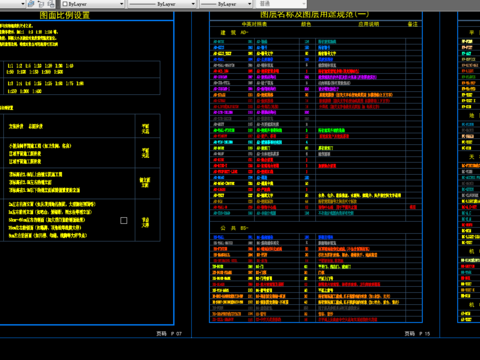Select the 公共 BS- section label
The width and height of the screenshot is (480, 360).
pos(234,228)
